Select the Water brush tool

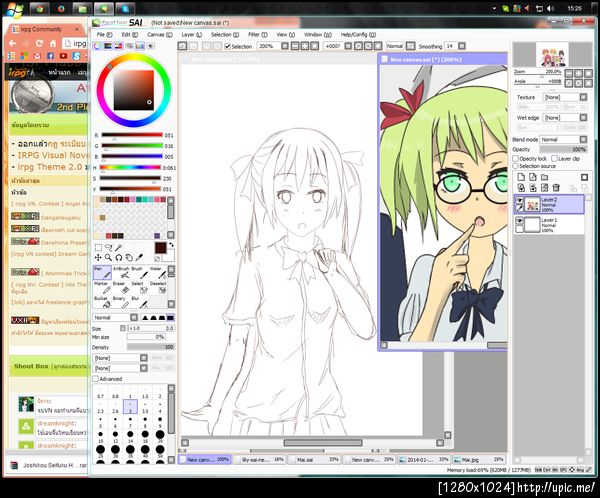pyautogui.click(x=158, y=272)
